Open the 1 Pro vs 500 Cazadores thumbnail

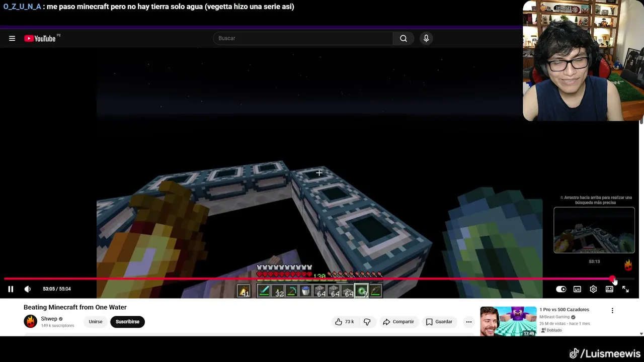tap(508, 321)
